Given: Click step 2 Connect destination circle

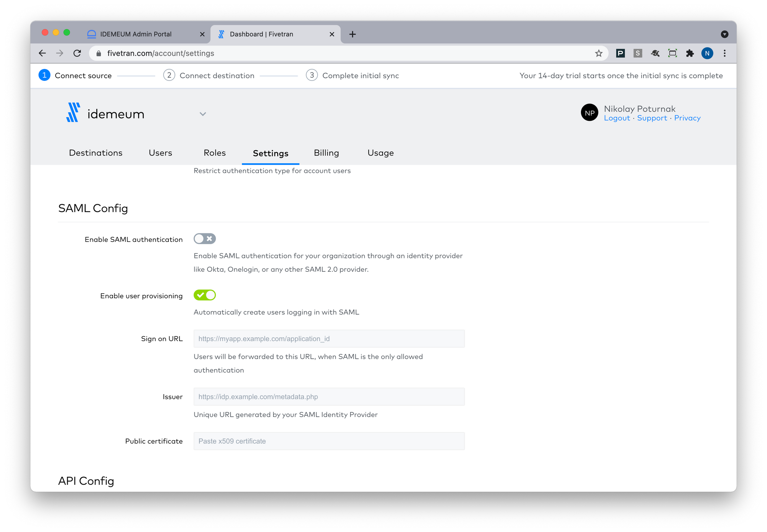Looking at the screenshot, I should point(169,75).
